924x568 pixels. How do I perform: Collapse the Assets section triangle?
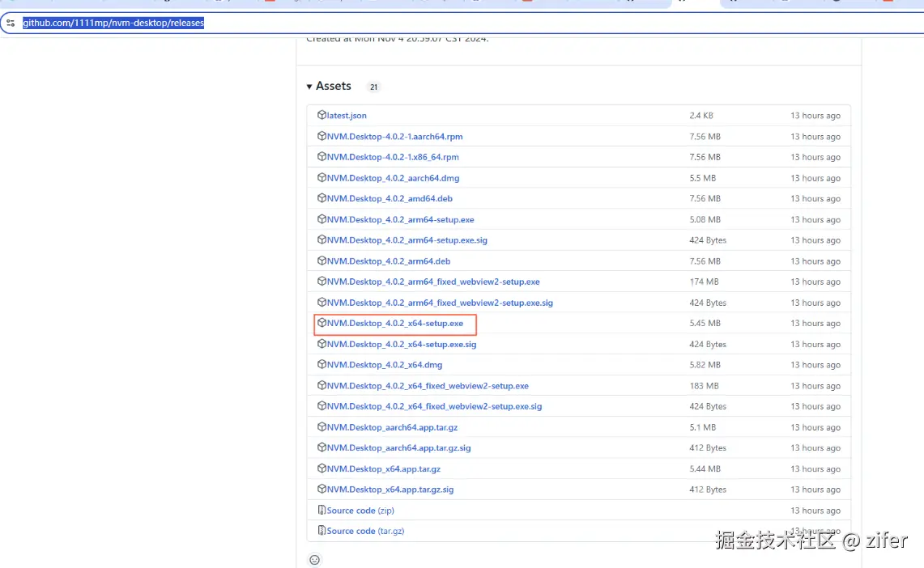coord(309,87)
